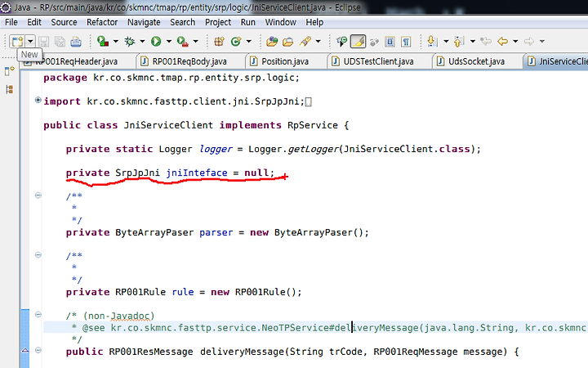Viewport: 588px width, 368px height.
Task: Switch to UDSTestClient.java editor tab
Action: click(378, 61)
